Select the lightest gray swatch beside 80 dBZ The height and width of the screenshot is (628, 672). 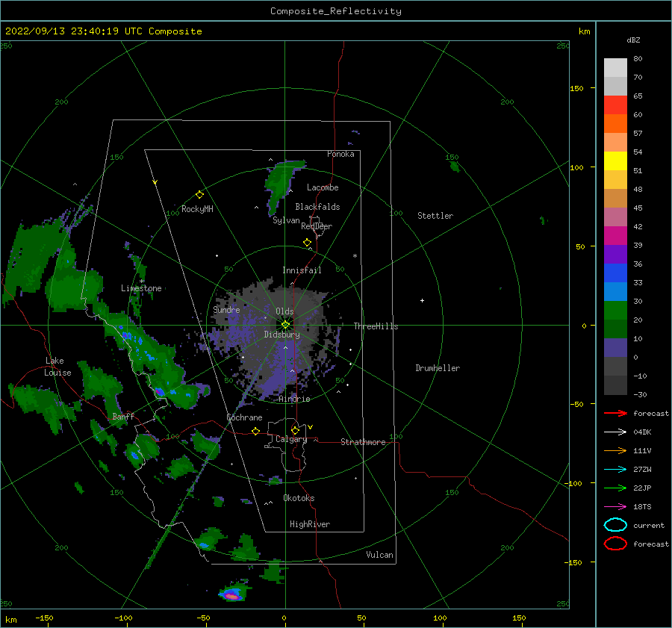coord(615,67)
